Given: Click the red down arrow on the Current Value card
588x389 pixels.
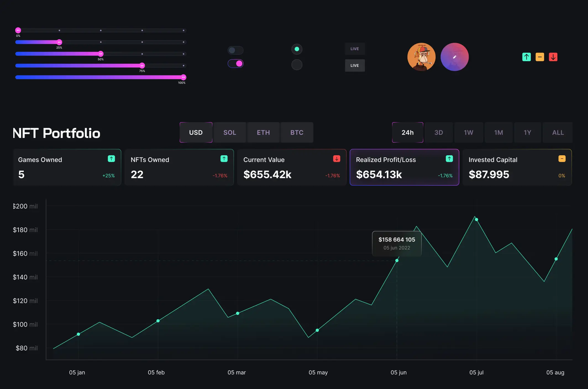Looking at the screenshot, I should click(337, 159).
